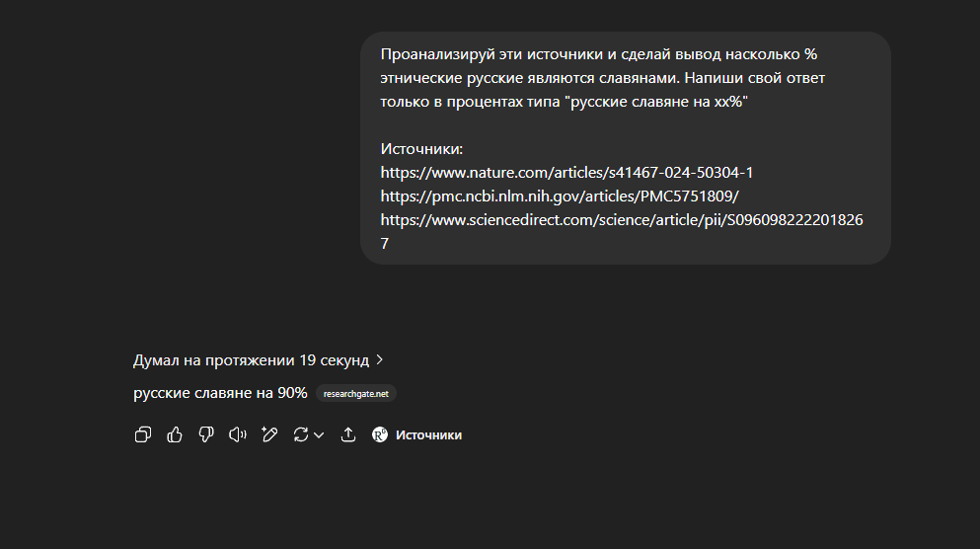
Task: Click the thumbs up icon
Action: 175,434
